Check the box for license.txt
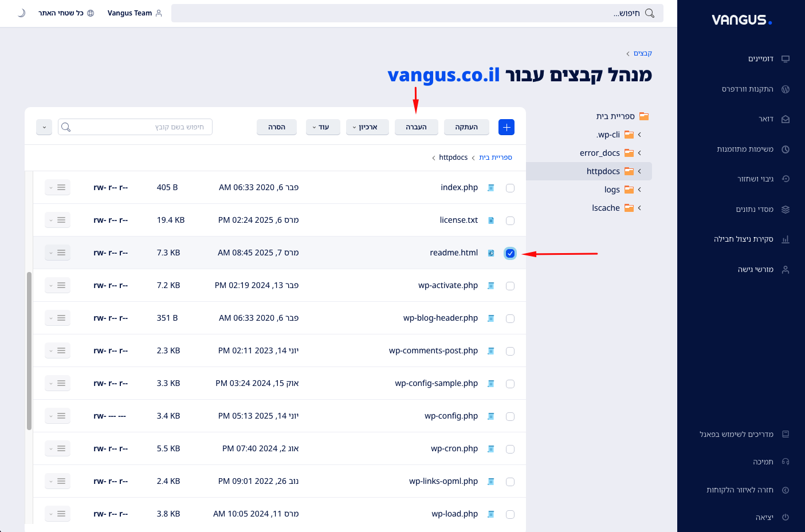The height and width of the screenshot is (532, 805). coord(510,220)
